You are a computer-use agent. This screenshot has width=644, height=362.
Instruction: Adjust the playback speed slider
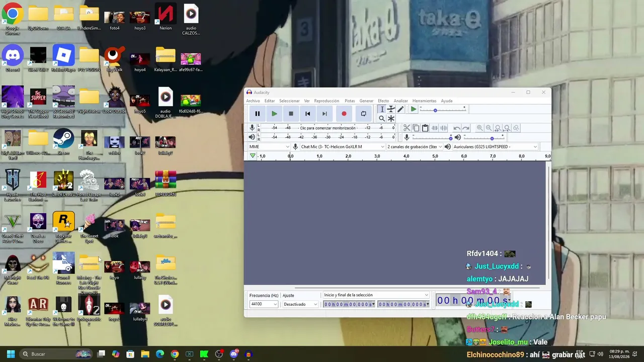pyautogui.click(x=443, y=110)
